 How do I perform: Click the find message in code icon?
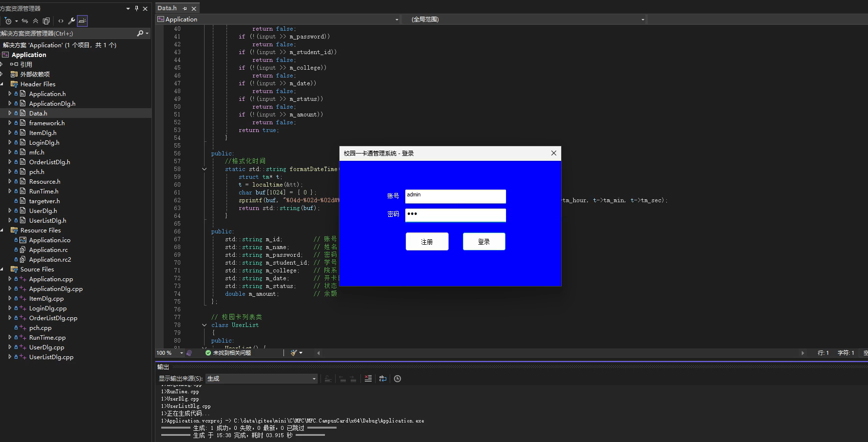[x=328, y=379]
